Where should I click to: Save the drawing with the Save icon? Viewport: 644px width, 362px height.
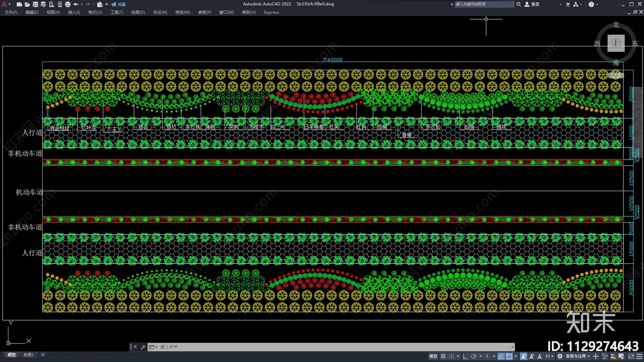35,4
